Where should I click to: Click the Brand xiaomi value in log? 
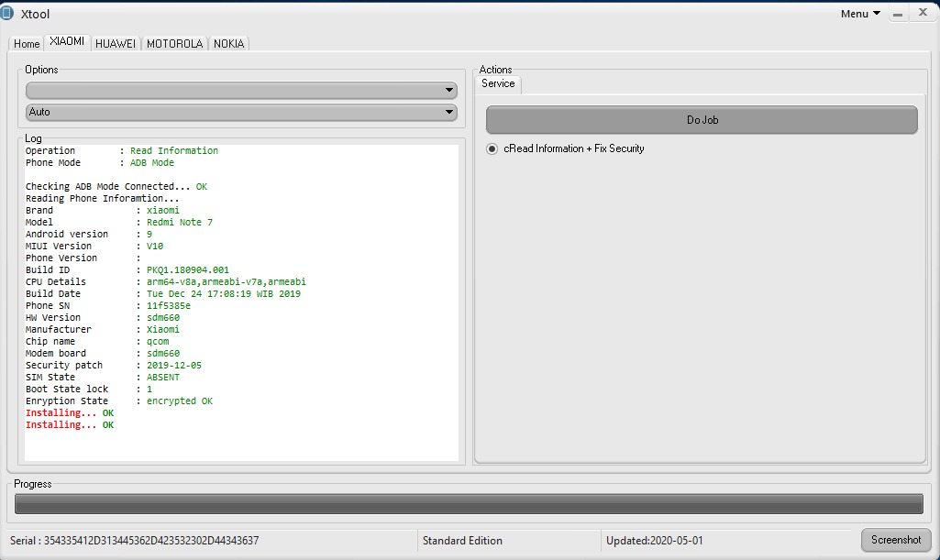pyautogui.click(x=163, y=210)
